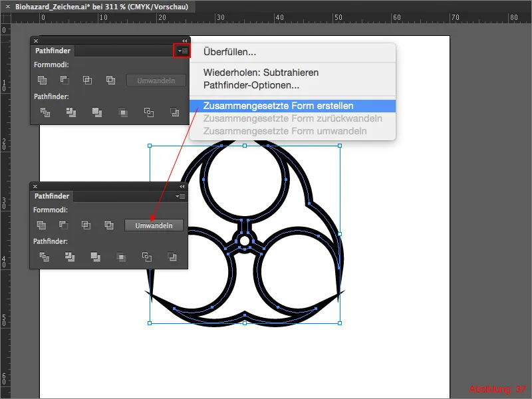
Task: Click Outline icon in upper Pathfinder panel
Action: pos(148,112)
